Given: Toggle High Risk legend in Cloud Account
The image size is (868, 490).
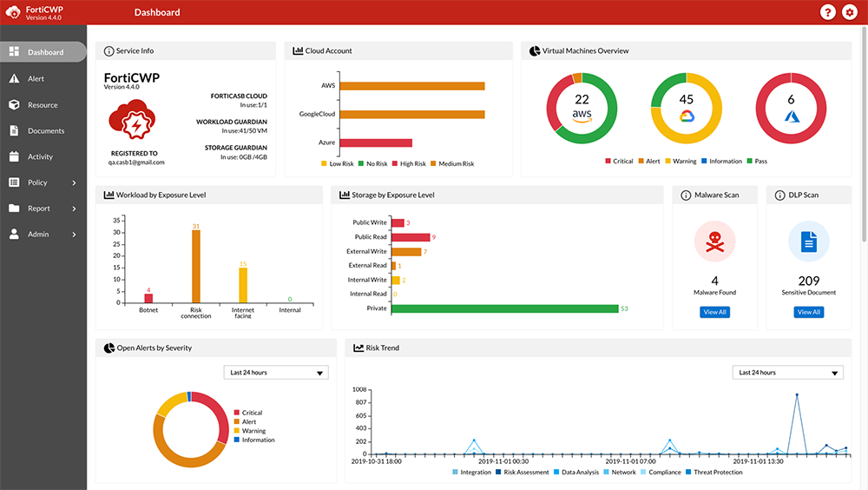Looking at the screenshot, I should tap(409, 163).
